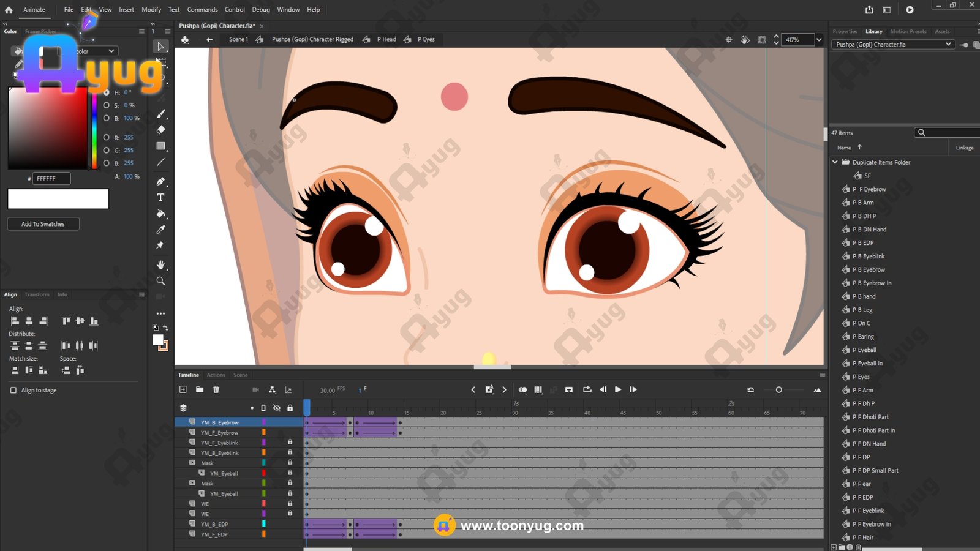Select the Paint Bucket tool
The height and width of the screenshot is (551, 980).
pos(160,214)
